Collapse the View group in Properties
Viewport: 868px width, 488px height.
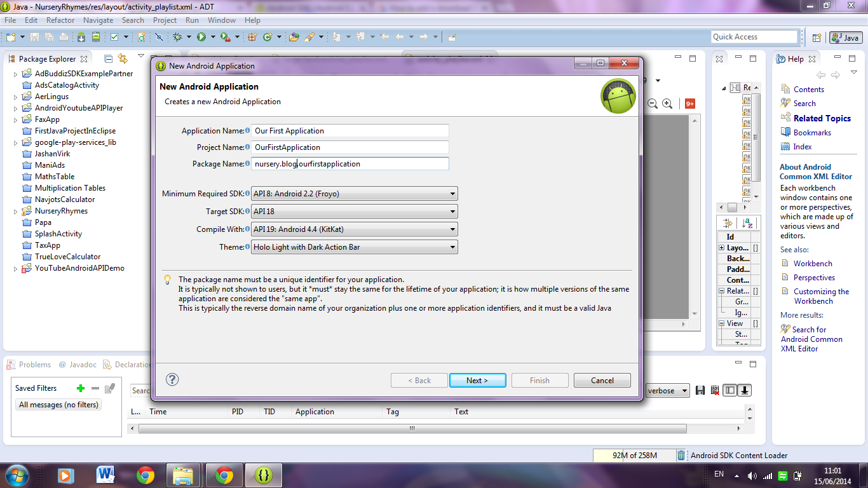tap(722, 323)
